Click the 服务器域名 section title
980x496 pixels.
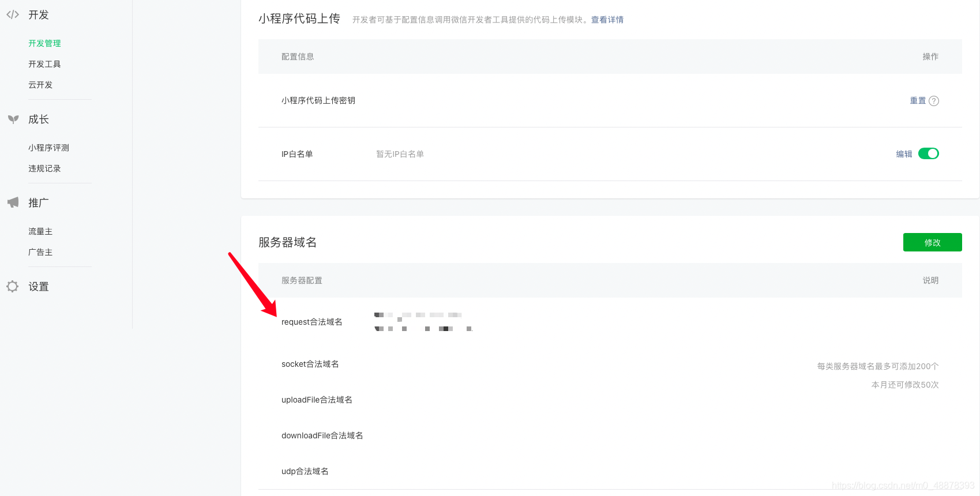tap(287, 242)
